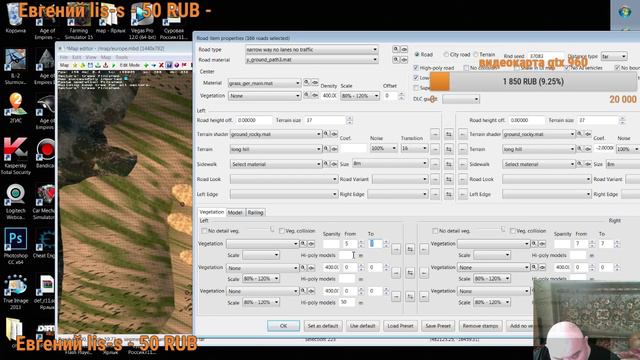Click search icon next to Center Material
640x360 pixels.
point(307,83)
